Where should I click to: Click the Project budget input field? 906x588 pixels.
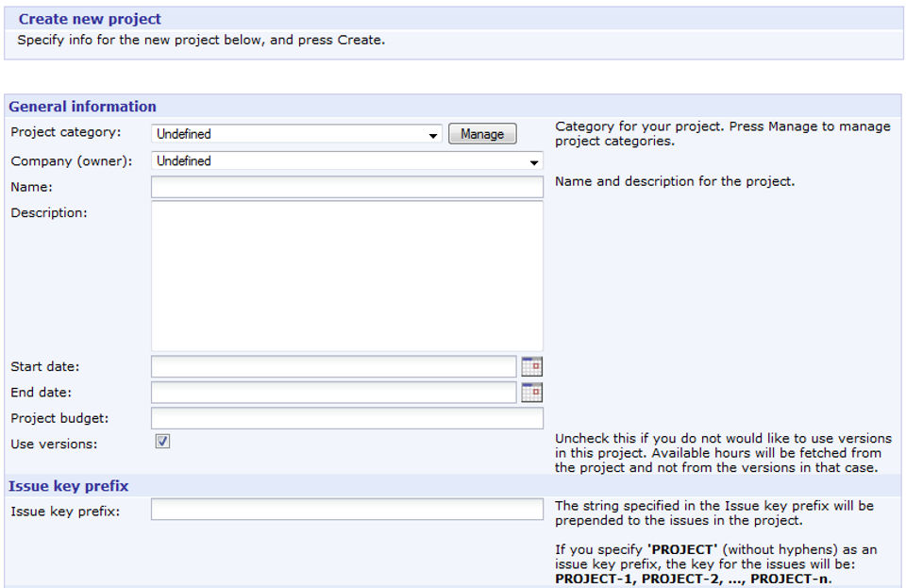[346, 418]
